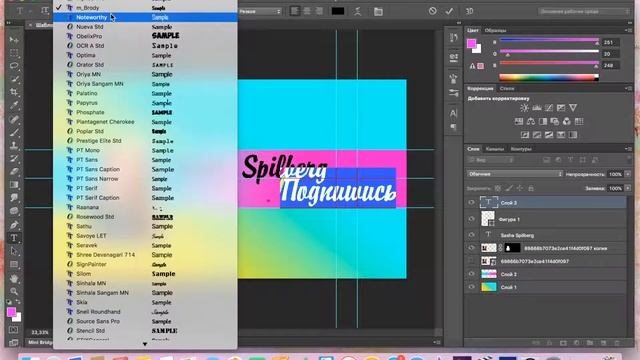Viewport: 640px width, 360px height.
Task: Toggle lock all padlock icon
Action: 531,188
